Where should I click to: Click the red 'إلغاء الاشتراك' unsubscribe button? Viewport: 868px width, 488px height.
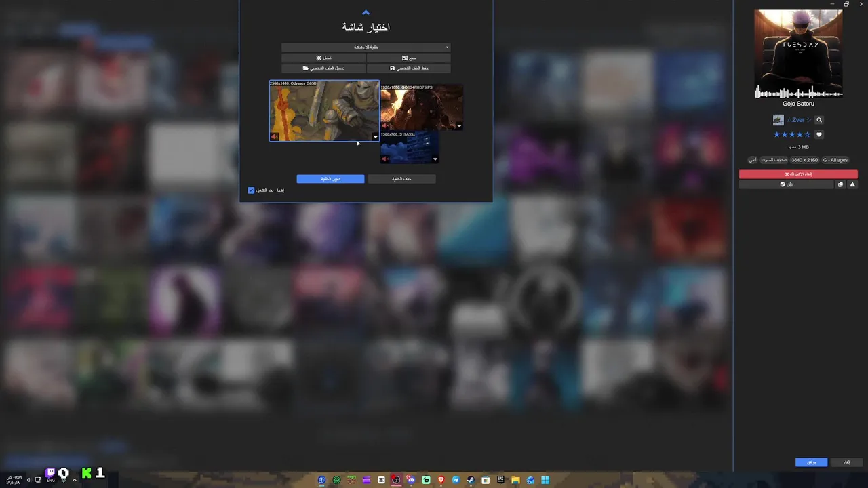click(x=798, y=174)
